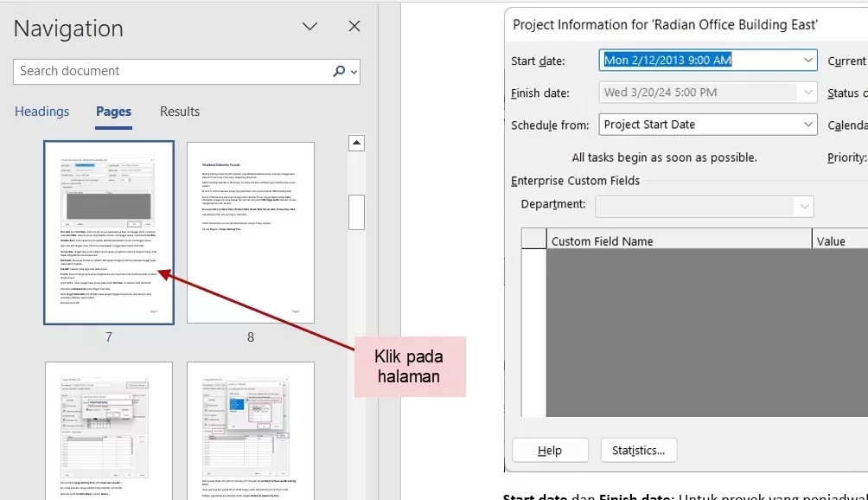Click the Statistics button

[638, 451]
